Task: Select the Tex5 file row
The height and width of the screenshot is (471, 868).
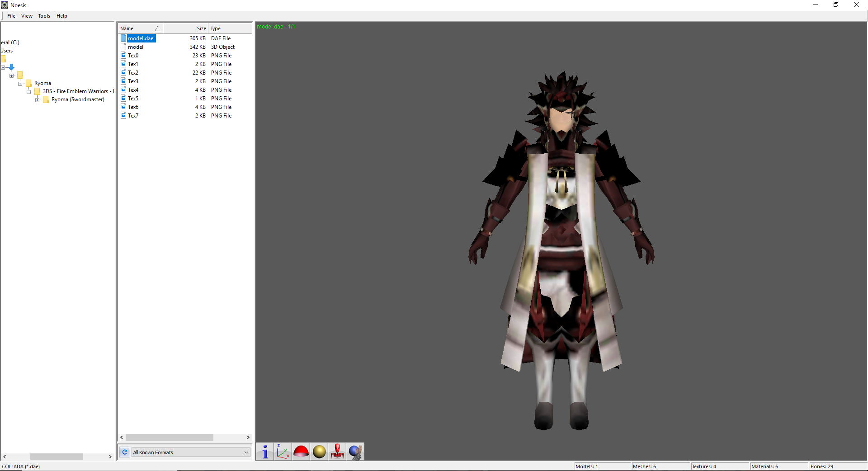Action: point(185,99)
